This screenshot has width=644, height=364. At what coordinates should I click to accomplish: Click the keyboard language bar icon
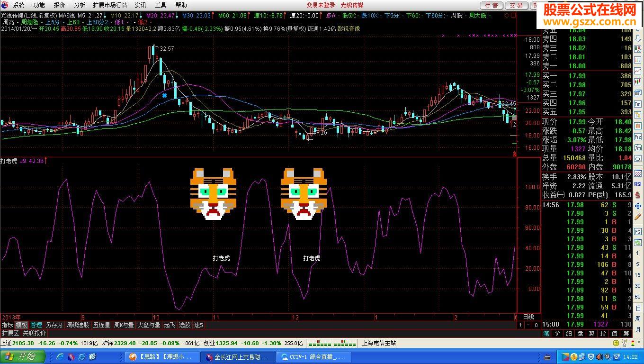pyautogui.click(x=547, y=358)
